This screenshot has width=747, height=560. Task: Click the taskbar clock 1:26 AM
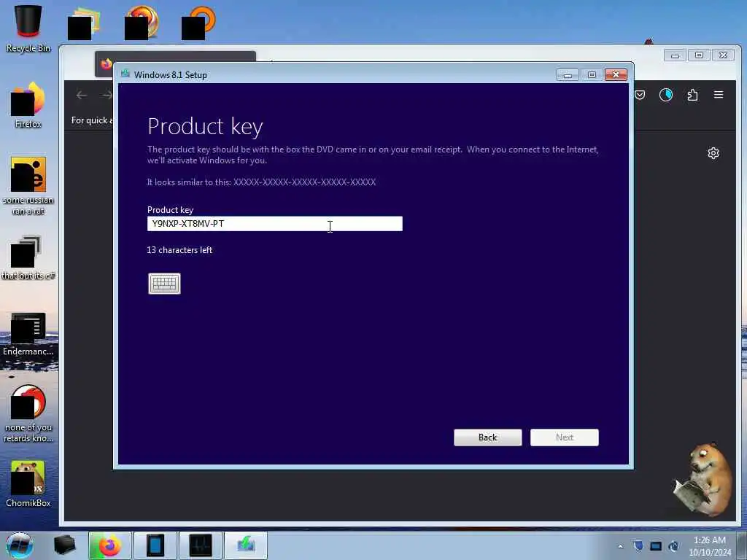click(x=709, y=540)
